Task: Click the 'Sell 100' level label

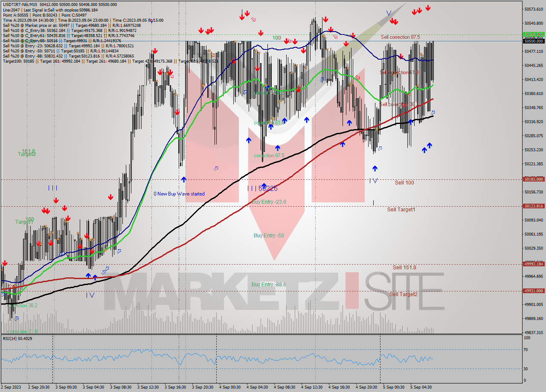Action: tap(404, 182)
